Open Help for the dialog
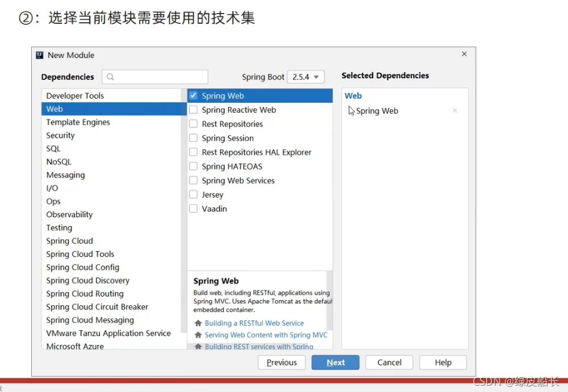568x392 pixels. 443,363
